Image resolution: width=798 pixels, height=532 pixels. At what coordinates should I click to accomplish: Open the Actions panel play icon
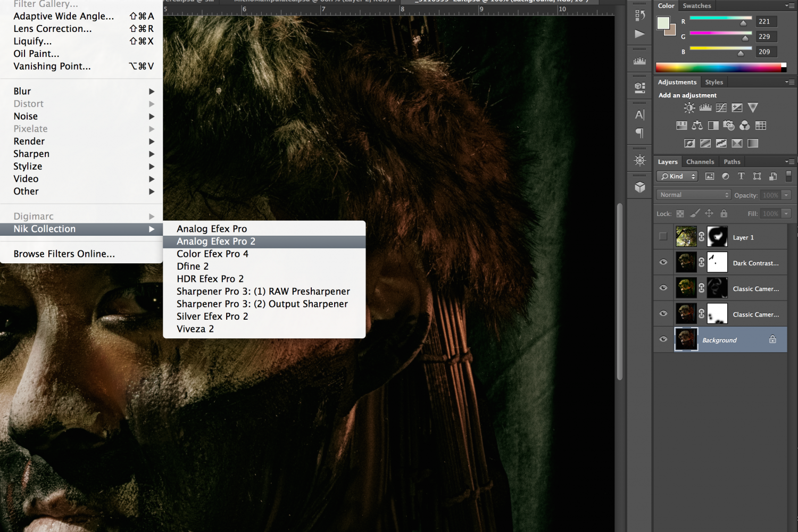[640, 34]
